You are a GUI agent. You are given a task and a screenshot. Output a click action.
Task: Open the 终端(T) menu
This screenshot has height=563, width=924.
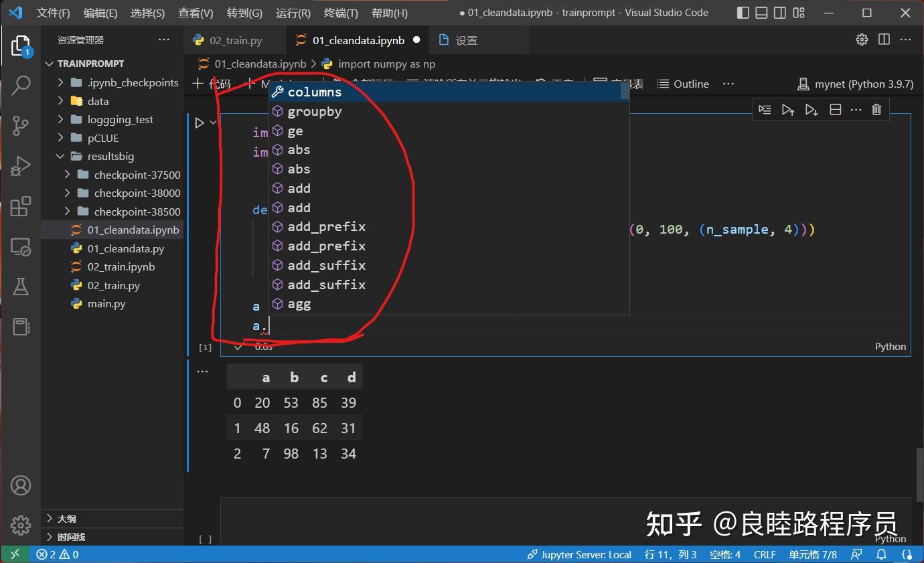point(341,13)
